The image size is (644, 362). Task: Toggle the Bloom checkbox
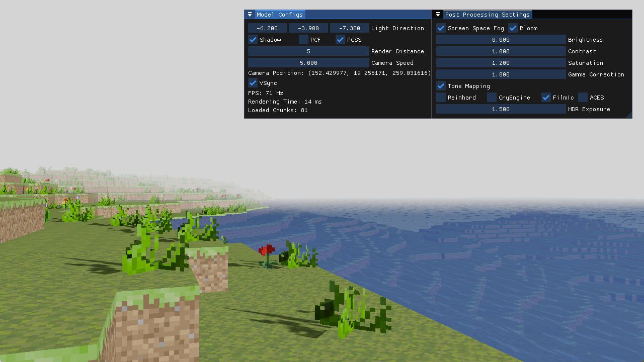pos(513,28)
